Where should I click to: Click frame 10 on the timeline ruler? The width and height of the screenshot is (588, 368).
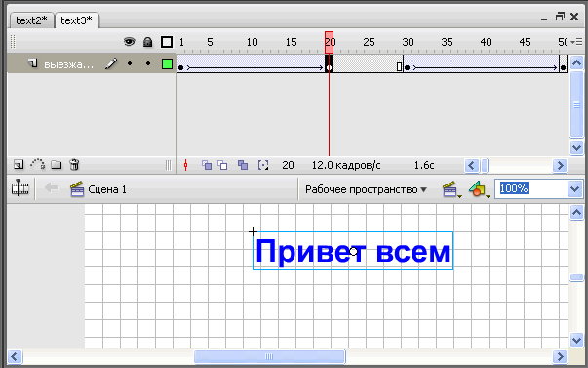252,42
